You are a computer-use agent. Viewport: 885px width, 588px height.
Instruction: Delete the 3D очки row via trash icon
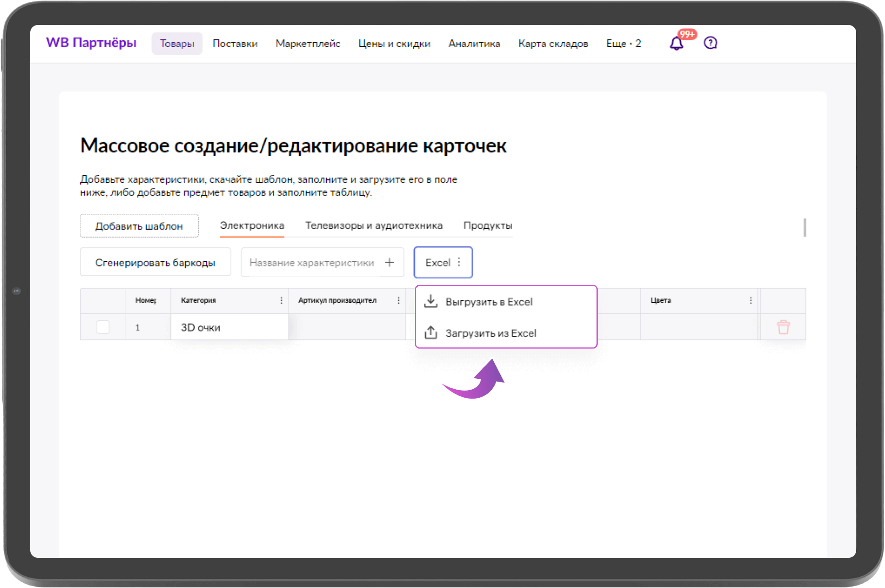coord(782,327)
